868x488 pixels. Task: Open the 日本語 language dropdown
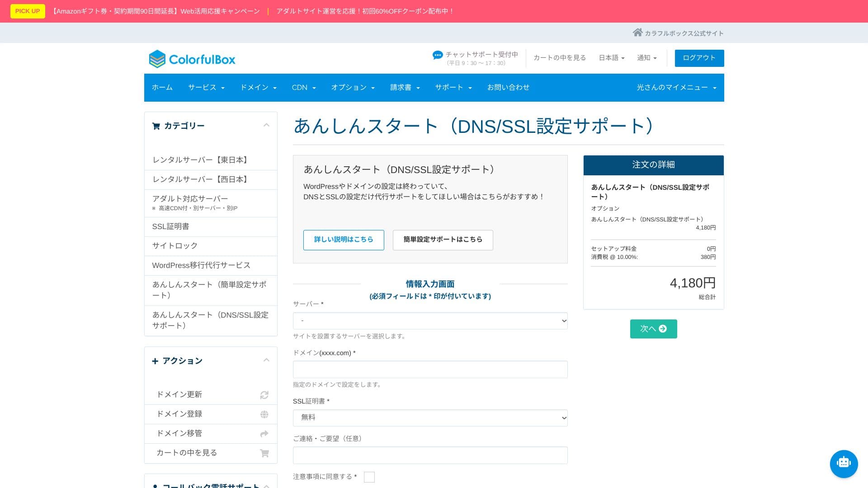point(611,58)
